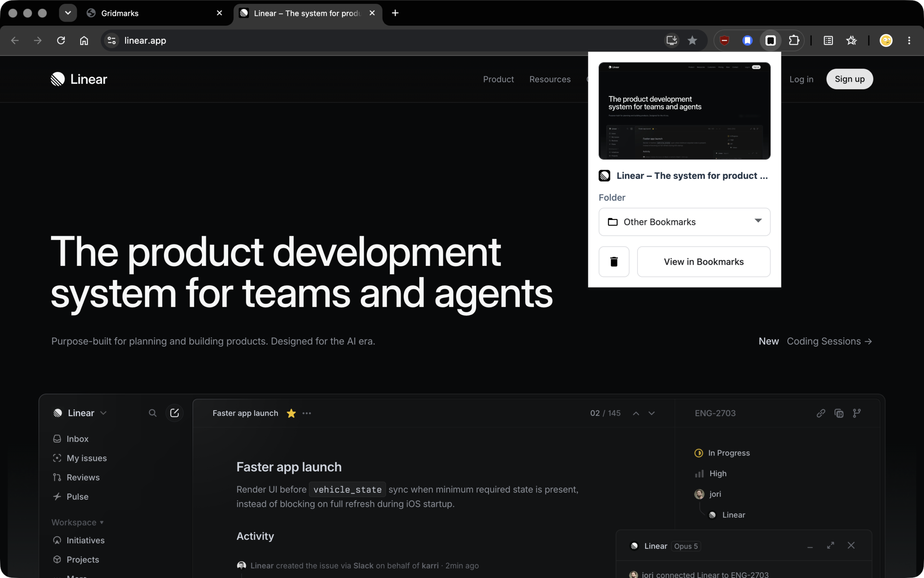Reload the current page
The width and height of the screenshot is (924, 578).
point(61,40)
